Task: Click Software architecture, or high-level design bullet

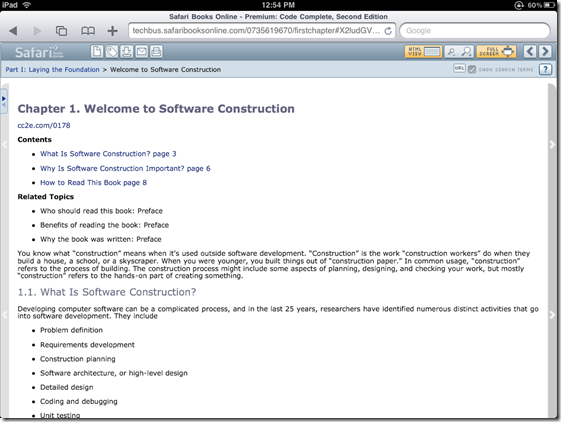Action: click(114, 373)
